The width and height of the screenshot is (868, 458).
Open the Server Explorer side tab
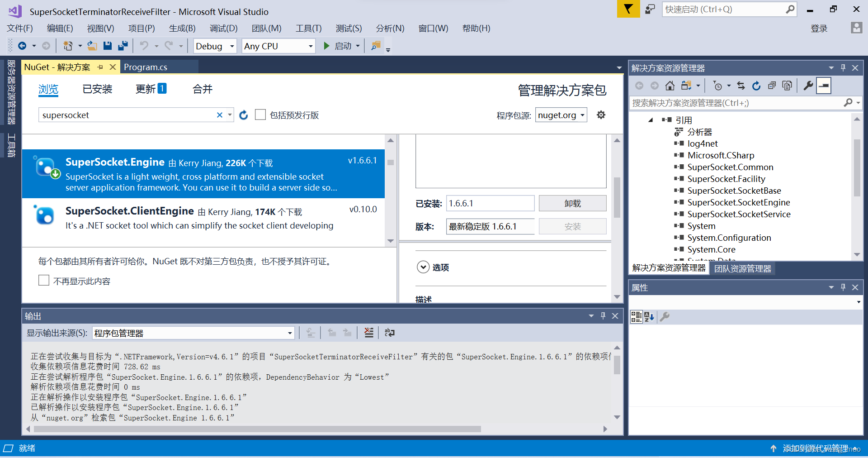(x=11, y=92)
